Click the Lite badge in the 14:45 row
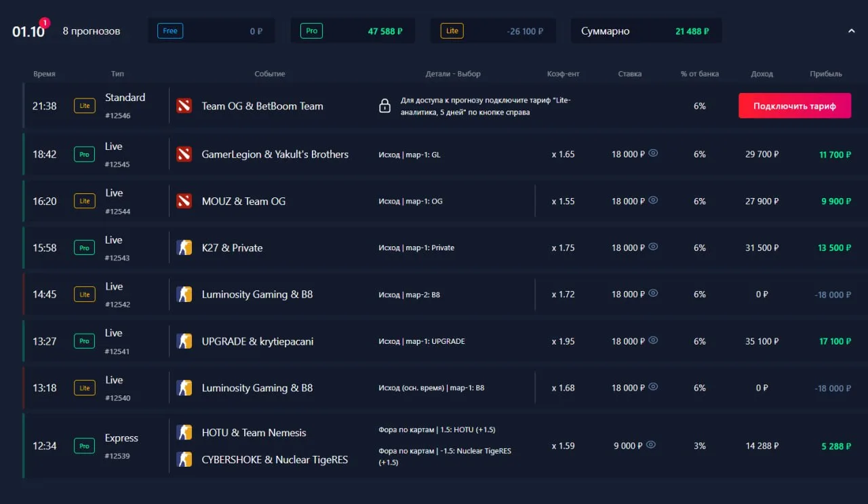 pyautogui.click(x=85, y=294)
